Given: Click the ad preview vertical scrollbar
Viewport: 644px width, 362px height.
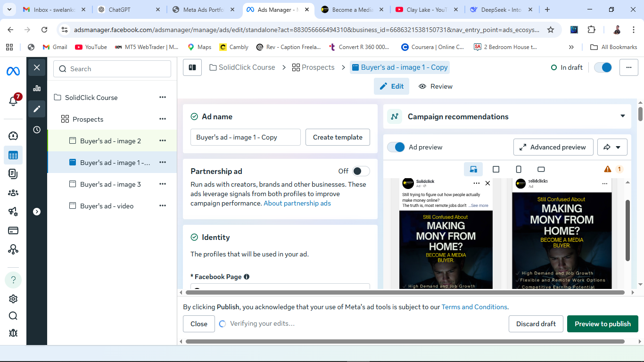Looking at the screenshot, I should point(627,230).
